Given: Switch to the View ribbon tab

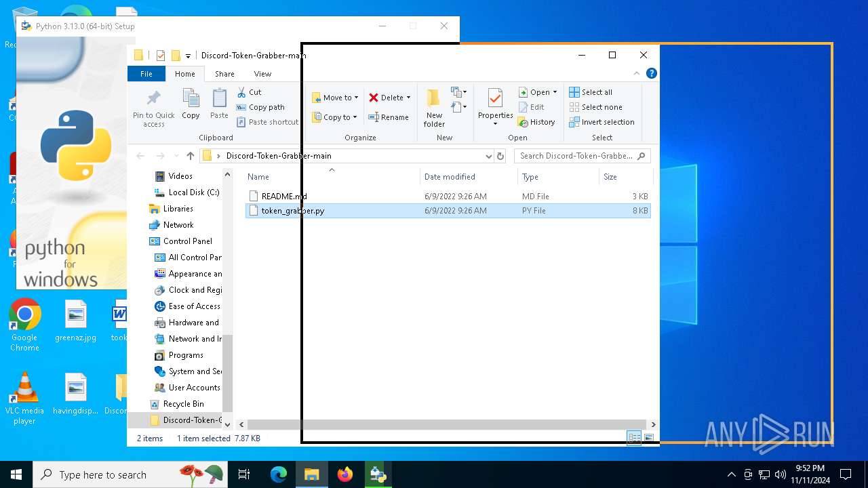Looking at the screenshot, I should point(262,74).
